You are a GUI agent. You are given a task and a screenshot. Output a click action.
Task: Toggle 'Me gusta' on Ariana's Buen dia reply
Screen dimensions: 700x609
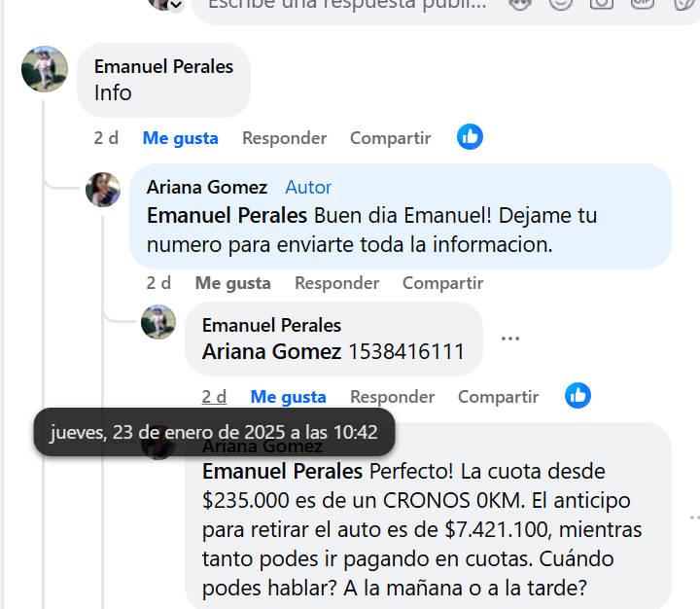[x=233, y=283]
